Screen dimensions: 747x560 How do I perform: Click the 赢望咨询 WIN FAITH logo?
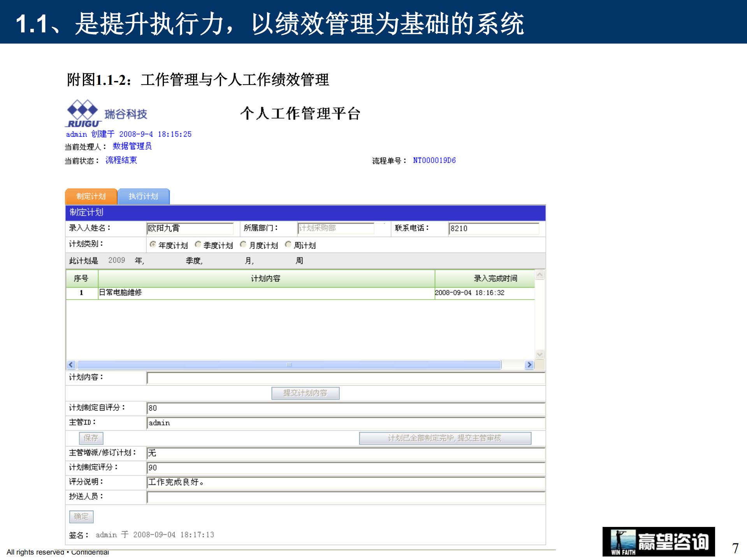(x=658, y=542)
